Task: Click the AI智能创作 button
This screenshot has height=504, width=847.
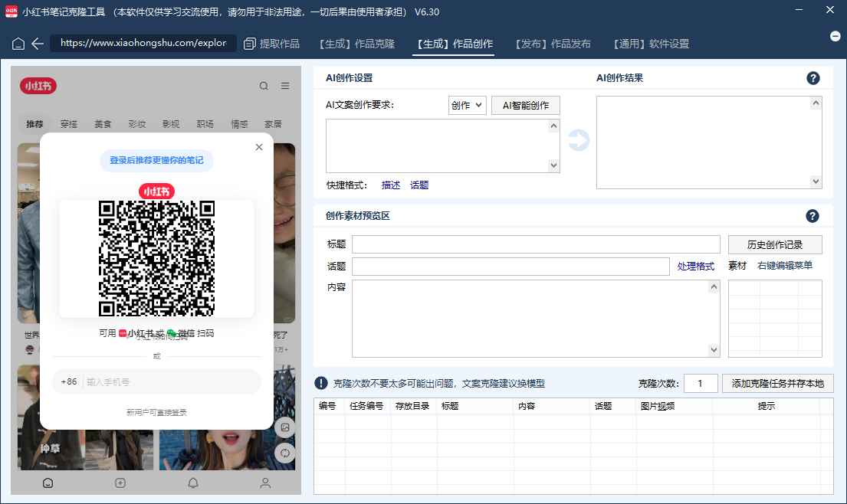Action: (526, 106)
